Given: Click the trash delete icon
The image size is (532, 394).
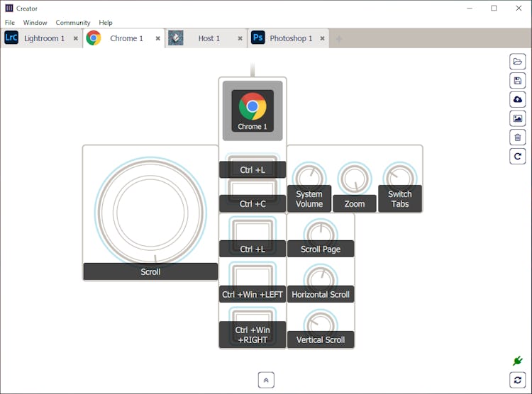Looking at the screenshot, I should click(x=517, y=137).
